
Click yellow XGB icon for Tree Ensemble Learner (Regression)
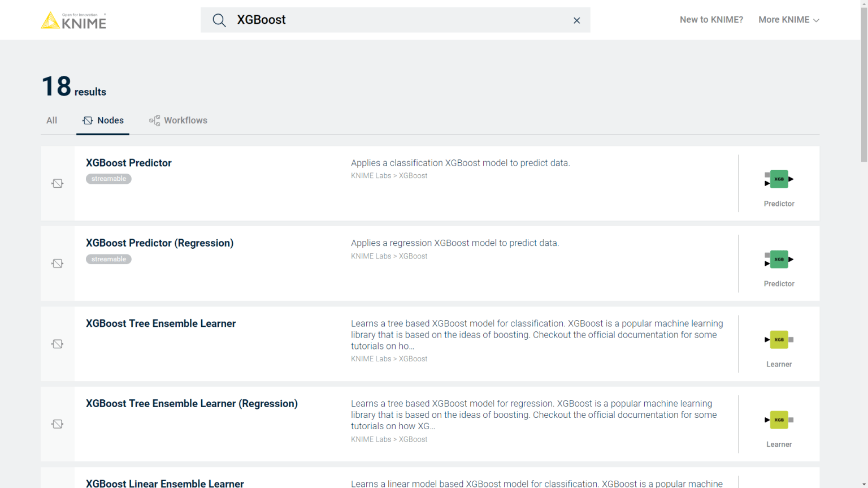(779, 420)
